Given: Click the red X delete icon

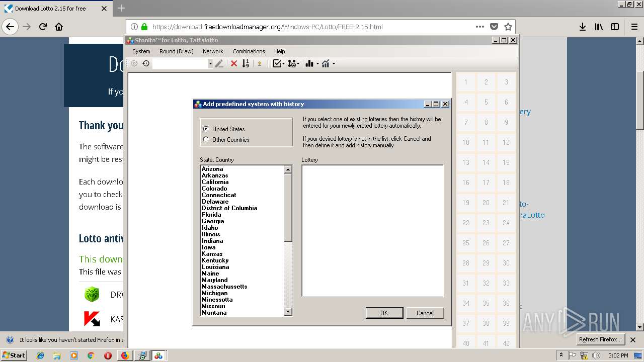Looking at the screenshot, I should [234, 63].
